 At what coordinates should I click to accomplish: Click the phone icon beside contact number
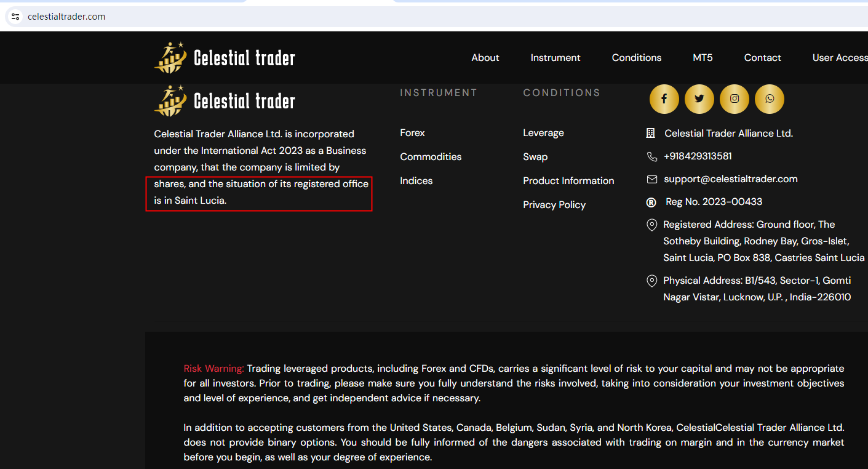(652, 156)
